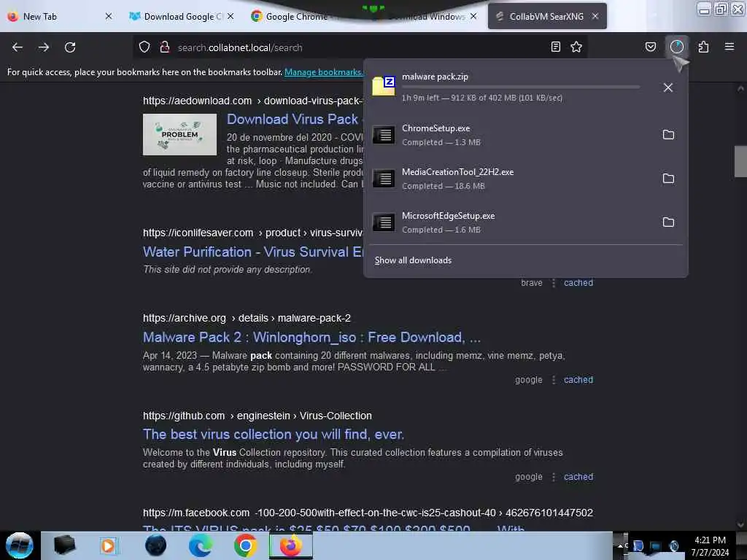Click the PROBLEM result thumbnail
Screen dimensions: 747x560
pyautogui.click(x=179, y=134)
